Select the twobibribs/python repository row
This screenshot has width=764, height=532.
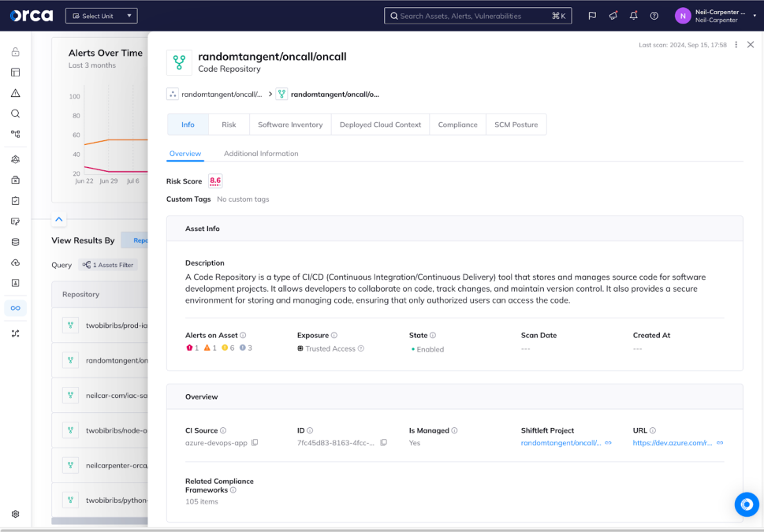click(100, 500)
